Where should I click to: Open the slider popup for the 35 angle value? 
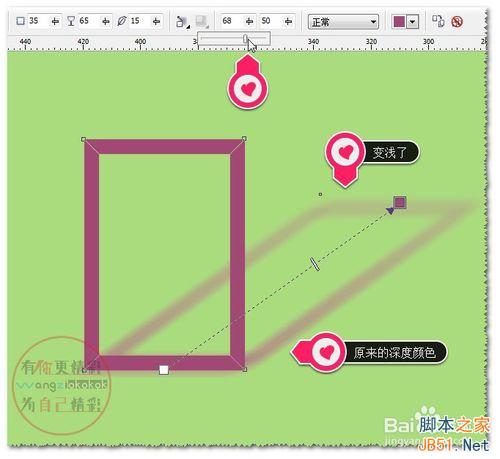click(55, 21)
